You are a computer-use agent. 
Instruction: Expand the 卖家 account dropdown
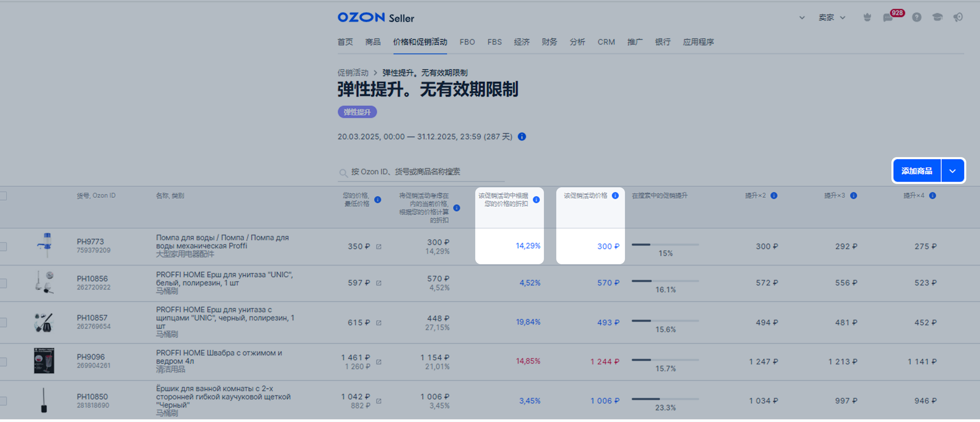click(832, 17)
